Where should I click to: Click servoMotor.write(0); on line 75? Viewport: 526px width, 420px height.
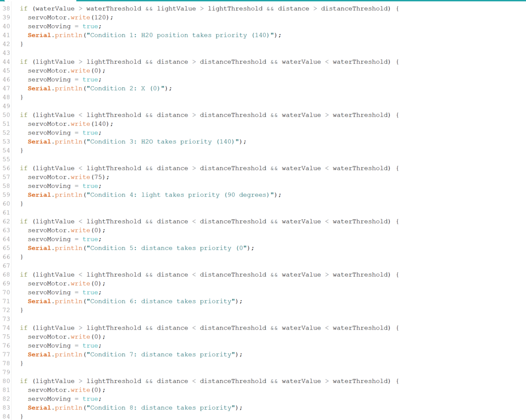pyautogui.click(x=66, y=337)
